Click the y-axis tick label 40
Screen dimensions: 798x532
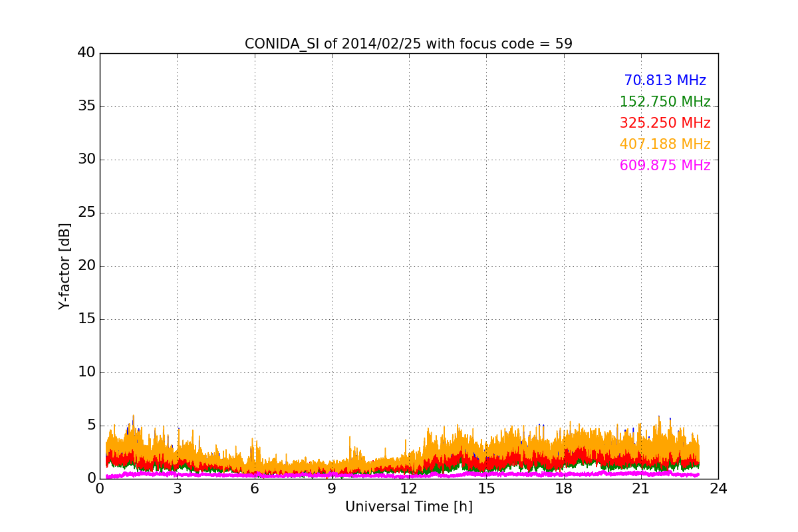[x=86, y=53]
